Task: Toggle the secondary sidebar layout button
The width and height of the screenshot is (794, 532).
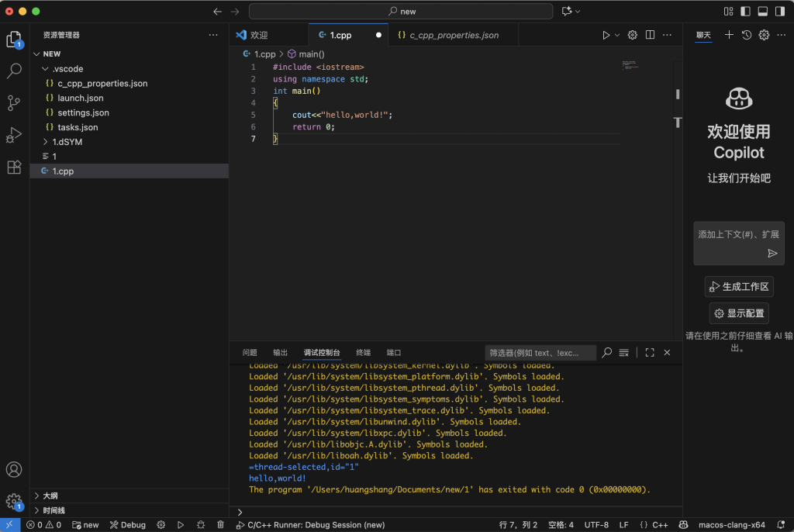Action: (779, 12)
